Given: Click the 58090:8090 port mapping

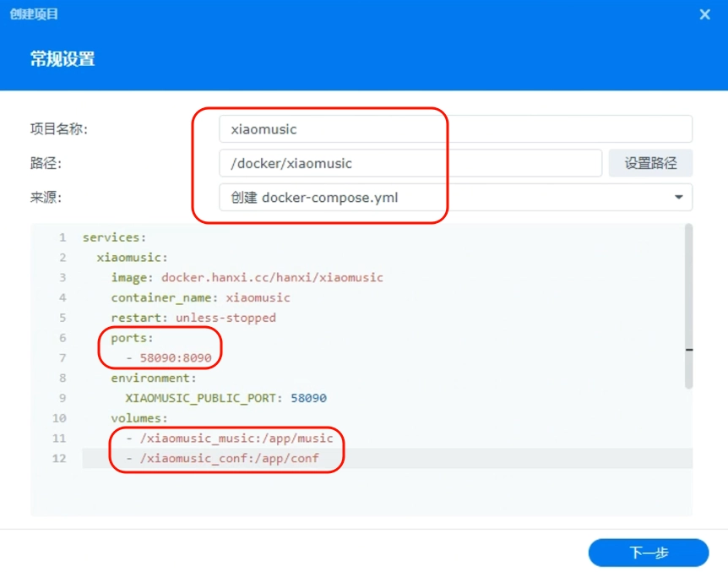Looking at the screenshot, I should pyautogui.click(x=176, y=357).
